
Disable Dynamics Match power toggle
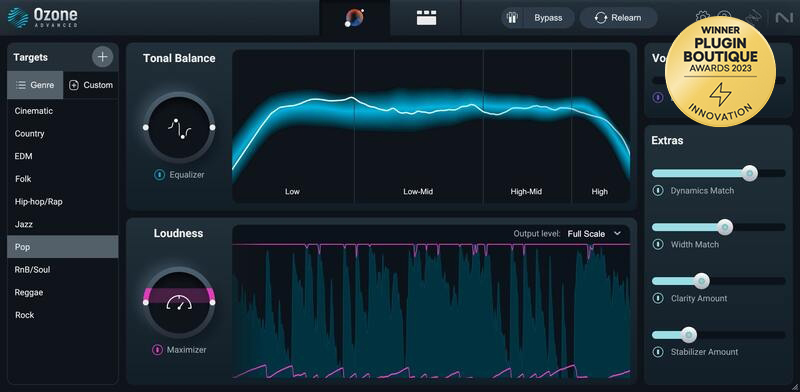658,190
